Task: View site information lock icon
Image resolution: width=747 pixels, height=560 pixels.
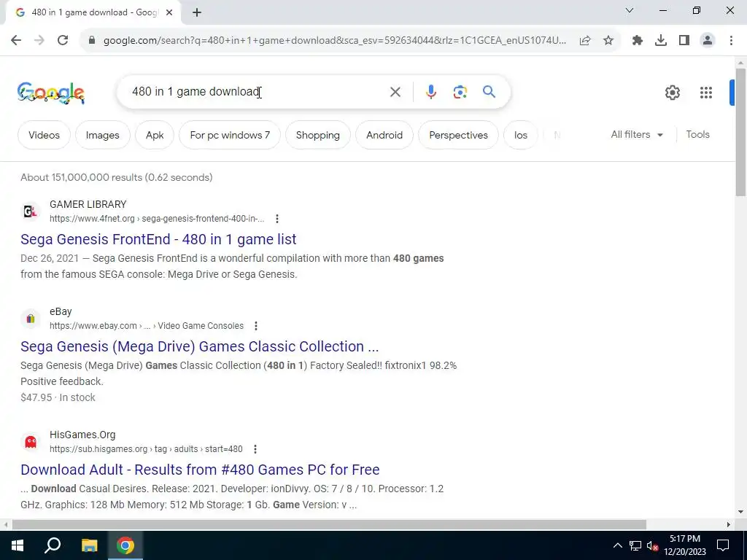Action: tap(92, 41)
